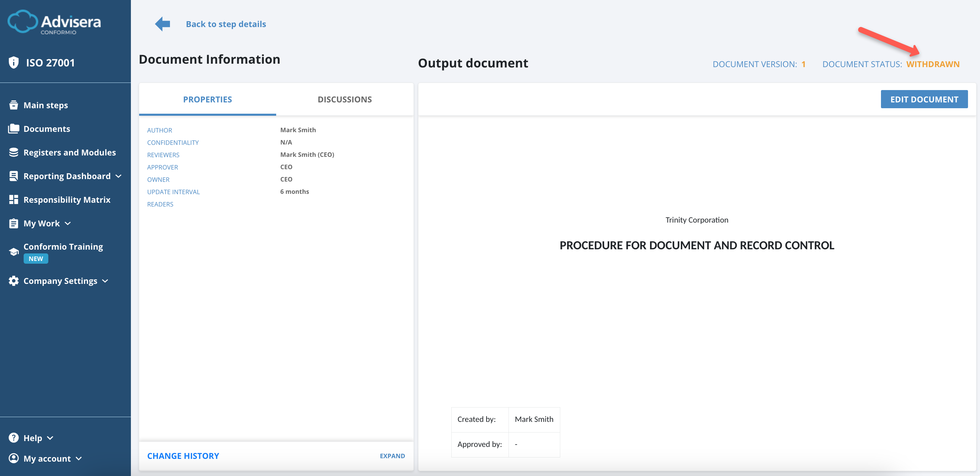
Task: Click the Main steps sidebar icon
Action: (14, 105)
